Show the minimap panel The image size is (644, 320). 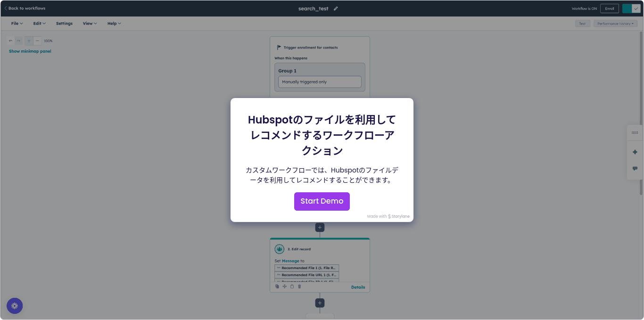30,51
